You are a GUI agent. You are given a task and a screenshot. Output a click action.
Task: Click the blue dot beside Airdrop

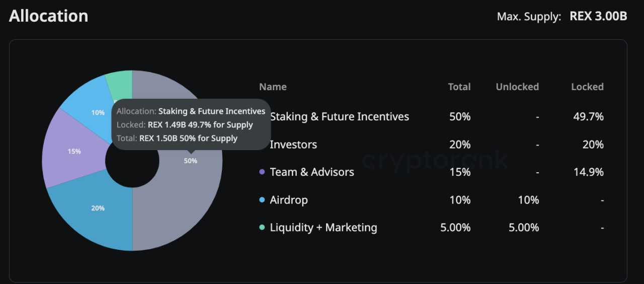[x=262, y=200]
